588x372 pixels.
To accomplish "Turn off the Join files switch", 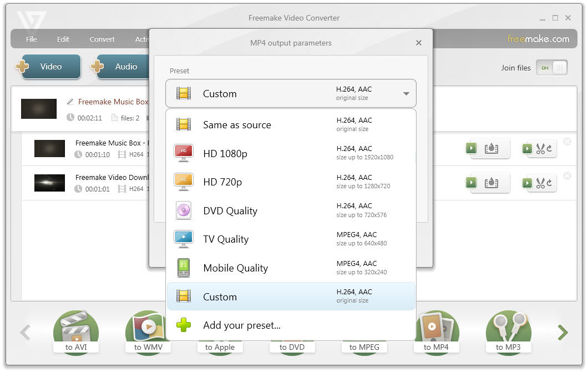I will 544,67.
